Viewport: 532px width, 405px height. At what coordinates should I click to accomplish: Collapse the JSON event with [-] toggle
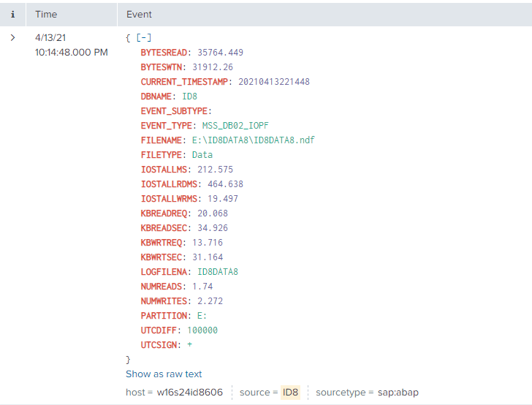144,37
